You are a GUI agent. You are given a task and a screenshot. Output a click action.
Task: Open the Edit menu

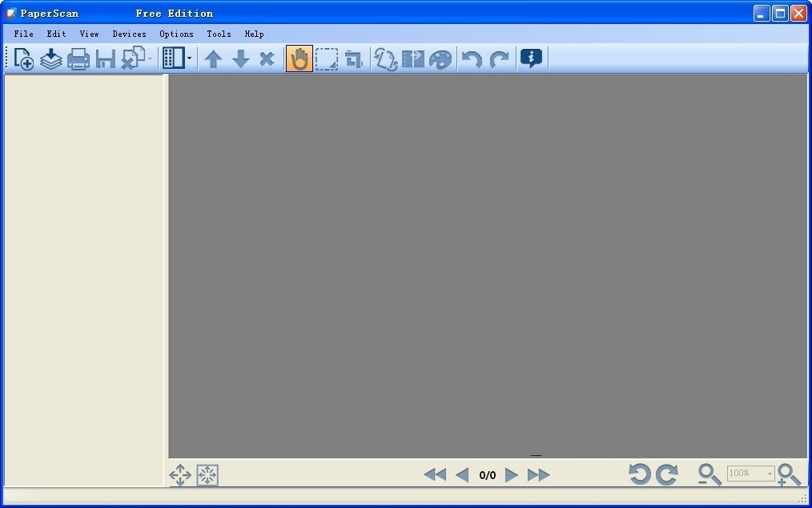(56, 34)
